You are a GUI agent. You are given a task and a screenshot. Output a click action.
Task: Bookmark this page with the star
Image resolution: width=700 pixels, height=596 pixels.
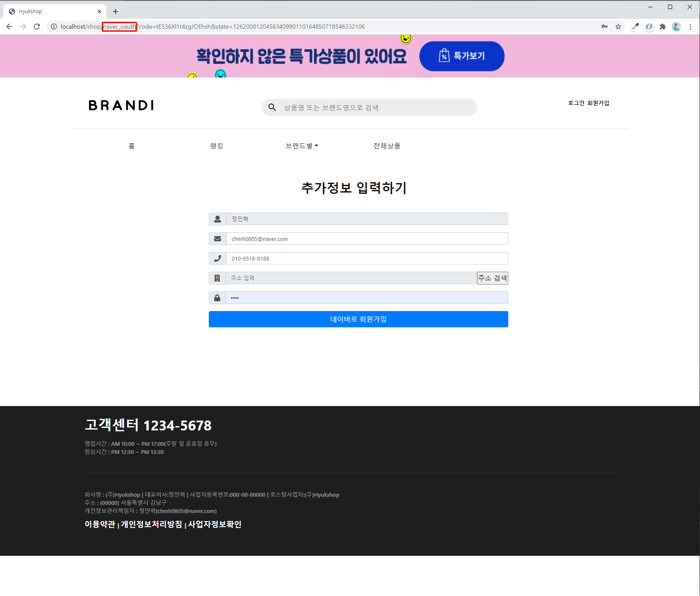tap(618, 27)
